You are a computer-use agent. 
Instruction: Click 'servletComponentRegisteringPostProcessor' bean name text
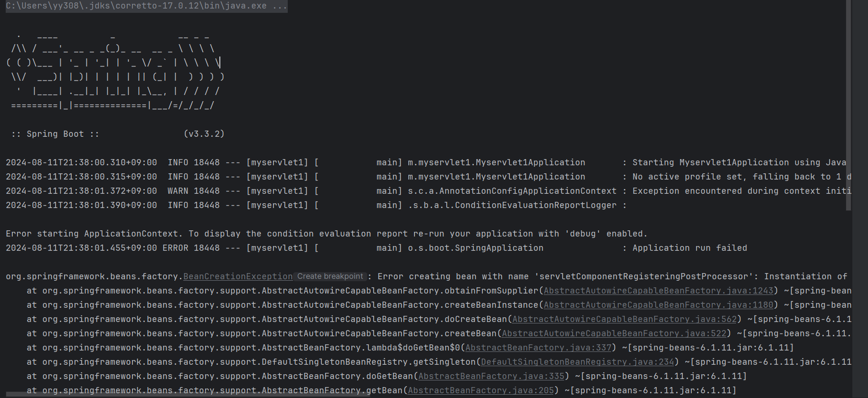[645, 276]
